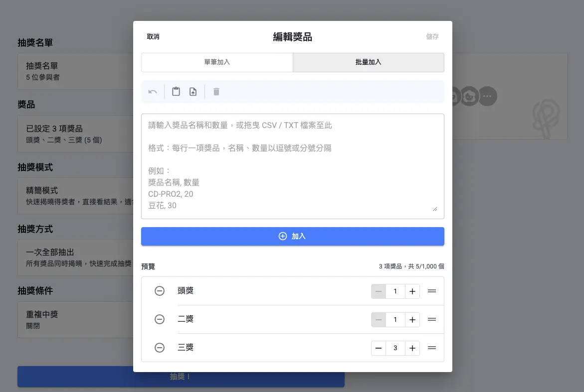Increase 頭獎 quantity with the plus stepper
Image resolution: width=584 pixels, height=392 pixels.
pos(412,291)
